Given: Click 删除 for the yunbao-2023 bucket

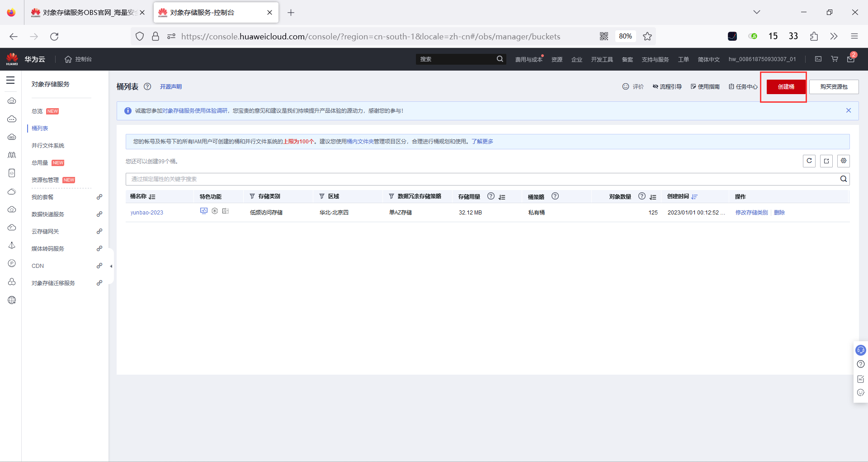Looking at the screenshot, I should tap(779, 213).
